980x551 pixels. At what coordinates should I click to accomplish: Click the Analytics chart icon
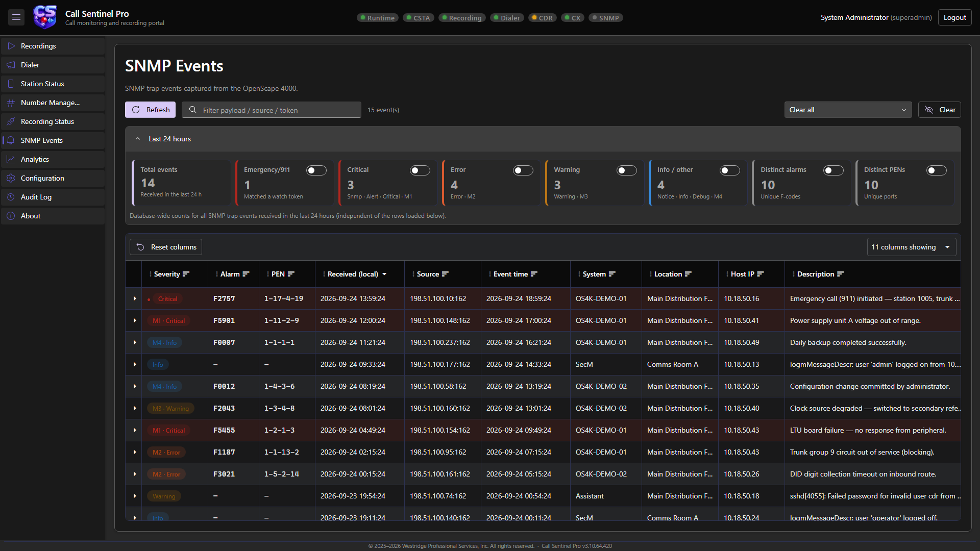tap(11, 159)
